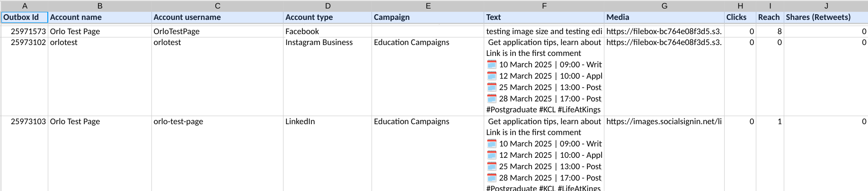Click the Facebook row's filebox media URL
Image resolution: width=868 pixels, height=191 pixels.
664,31
